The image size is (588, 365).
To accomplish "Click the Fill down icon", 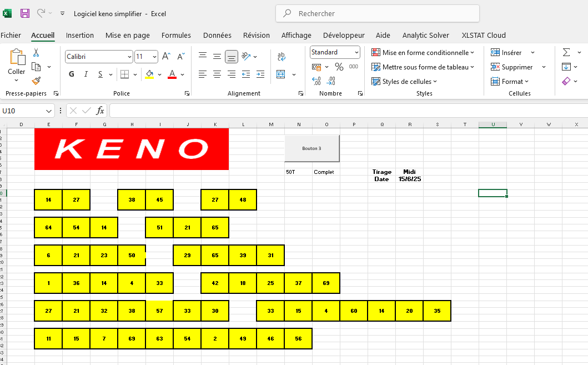I will tap(566, 67).
